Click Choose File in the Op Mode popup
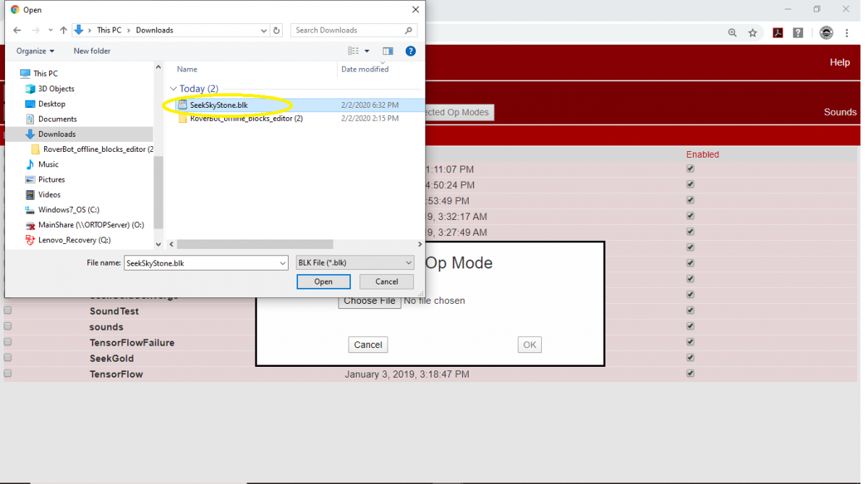The image size is (868, 484). tap(370, 301)
